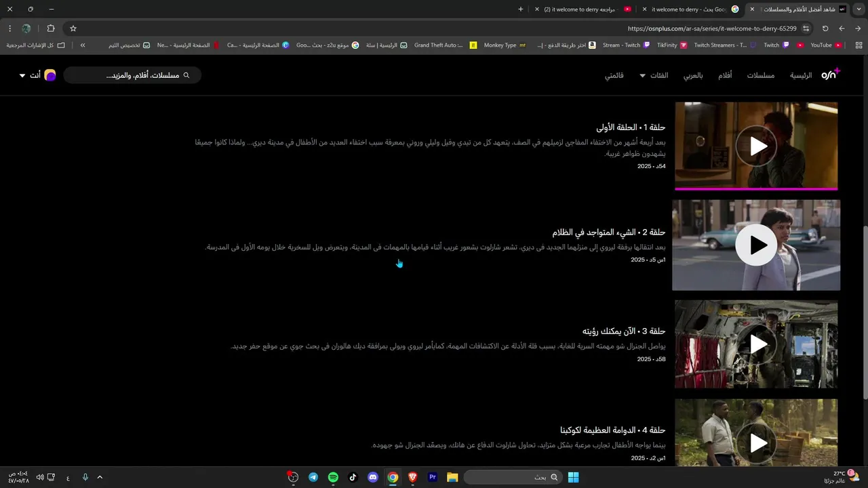Switch to Google search tab it welcome to derry
The height and width of the screenshot is (488, 868).
click(690, 9)
